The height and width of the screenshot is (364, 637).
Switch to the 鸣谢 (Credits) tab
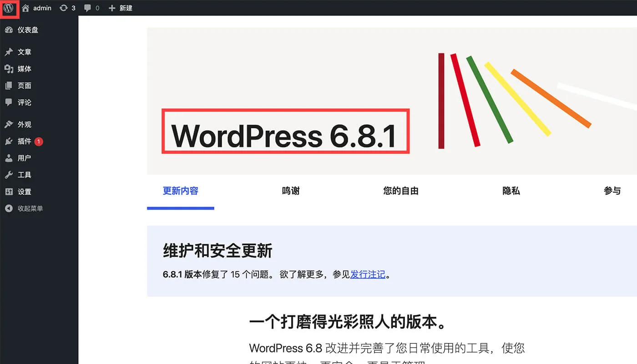pos(290,191)
